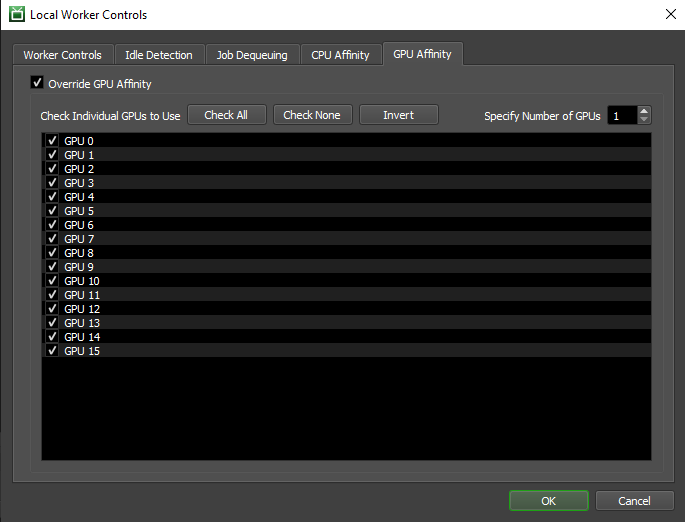Go to the CPU Affinity tab
The image size is (685, 522).
click(340, 55)
